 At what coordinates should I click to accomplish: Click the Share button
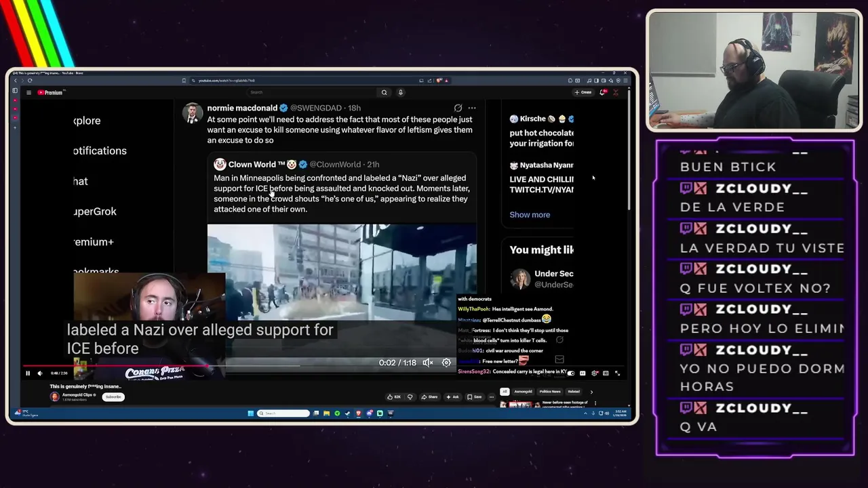[x=429, y=396]
